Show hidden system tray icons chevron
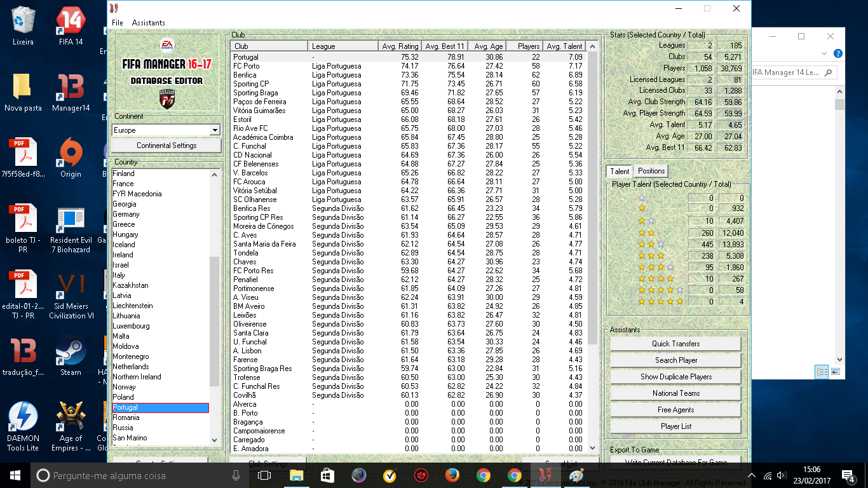The width and height of the screenshot is (868, 488). point(752,475)
